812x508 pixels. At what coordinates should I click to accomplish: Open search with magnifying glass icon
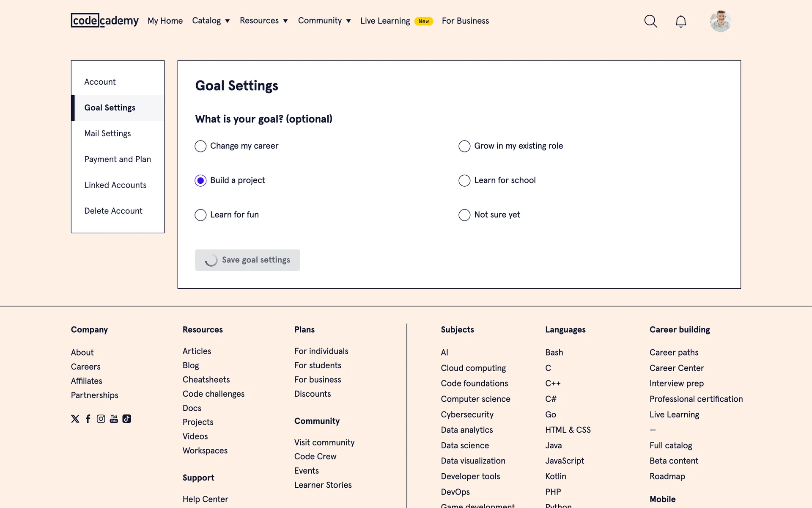(650, 21)
